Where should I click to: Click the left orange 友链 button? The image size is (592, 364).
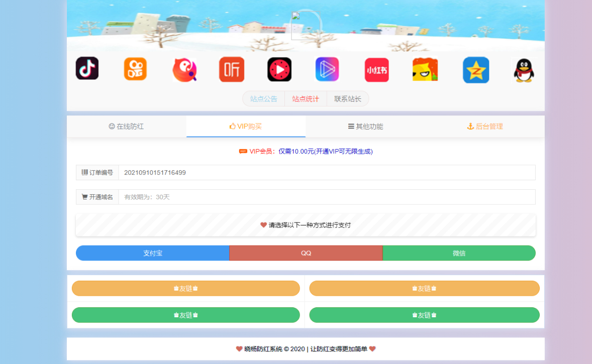tap(186, 288)
